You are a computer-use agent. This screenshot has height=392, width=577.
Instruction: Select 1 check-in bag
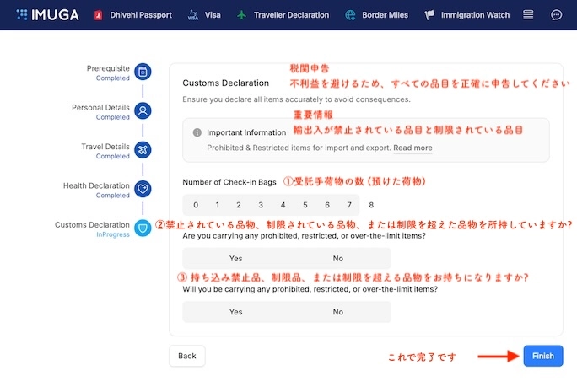coord(218,205)
